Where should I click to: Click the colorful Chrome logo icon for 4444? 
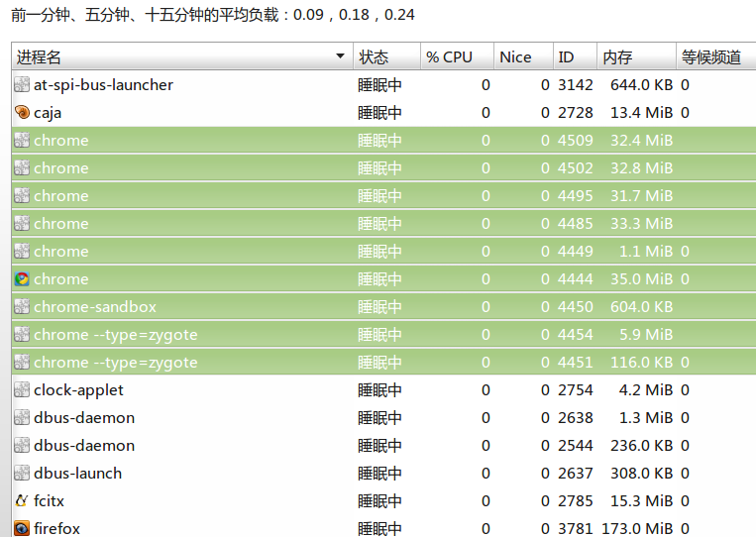(22, 278)
